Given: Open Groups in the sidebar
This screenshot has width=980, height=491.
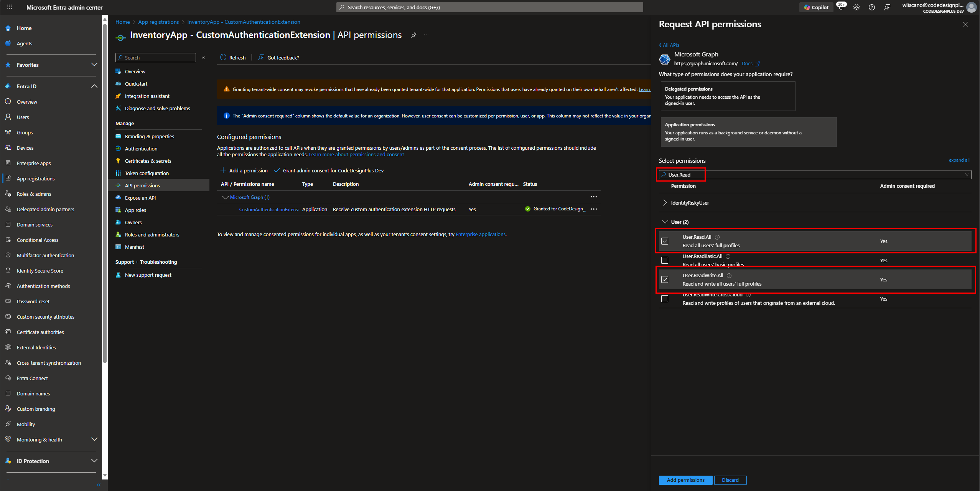Looking at the screenshot, I should pos(25,132).
